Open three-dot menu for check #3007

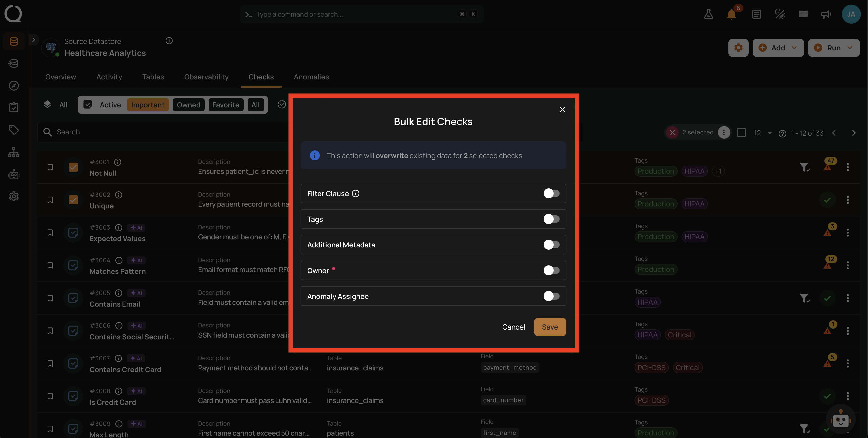pyautogui.click(x=848, y=363)
